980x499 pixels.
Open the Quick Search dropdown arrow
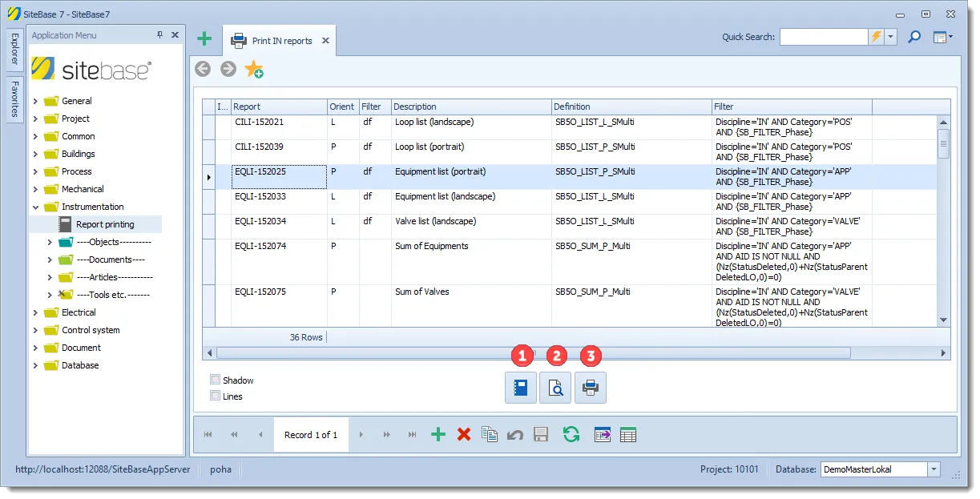click(x=891, y=37)
